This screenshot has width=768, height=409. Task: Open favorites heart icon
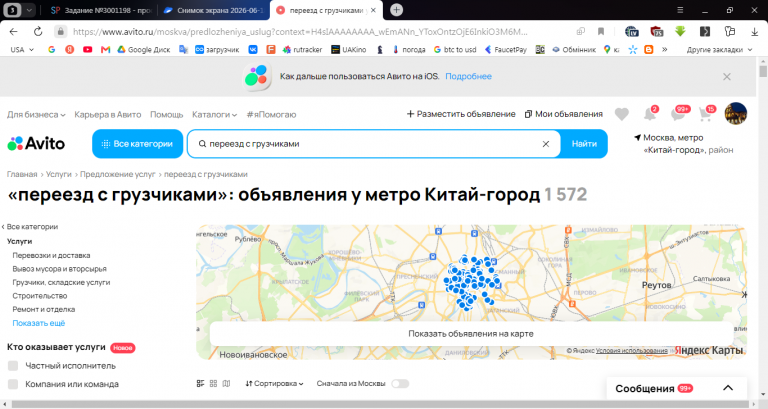click(x=622, y=114)
